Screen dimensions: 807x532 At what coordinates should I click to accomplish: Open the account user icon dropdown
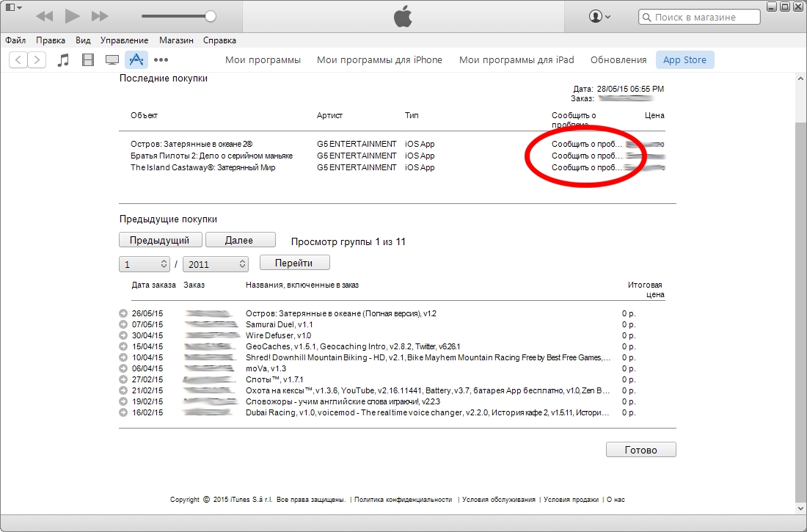coord(599,16)
